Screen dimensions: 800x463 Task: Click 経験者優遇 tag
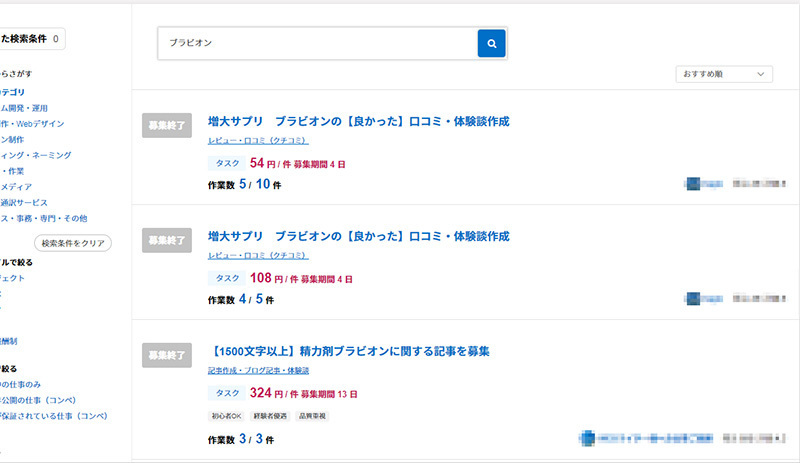point(270,416)
